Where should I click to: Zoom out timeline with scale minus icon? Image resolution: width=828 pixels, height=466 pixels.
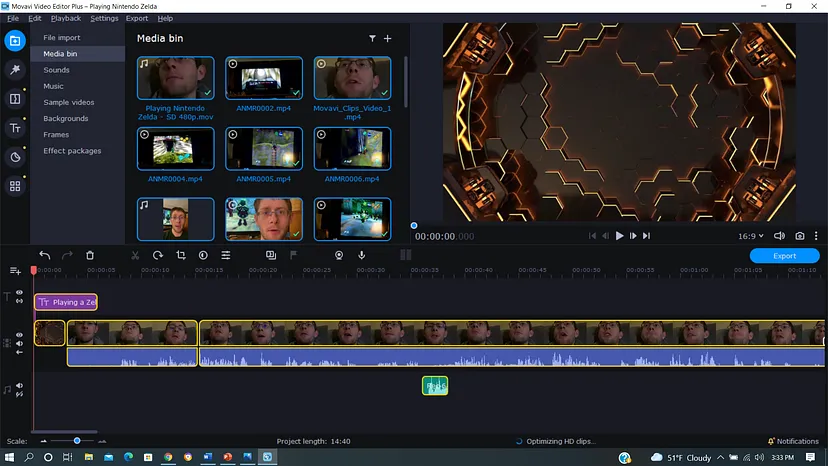pos(44,441)
